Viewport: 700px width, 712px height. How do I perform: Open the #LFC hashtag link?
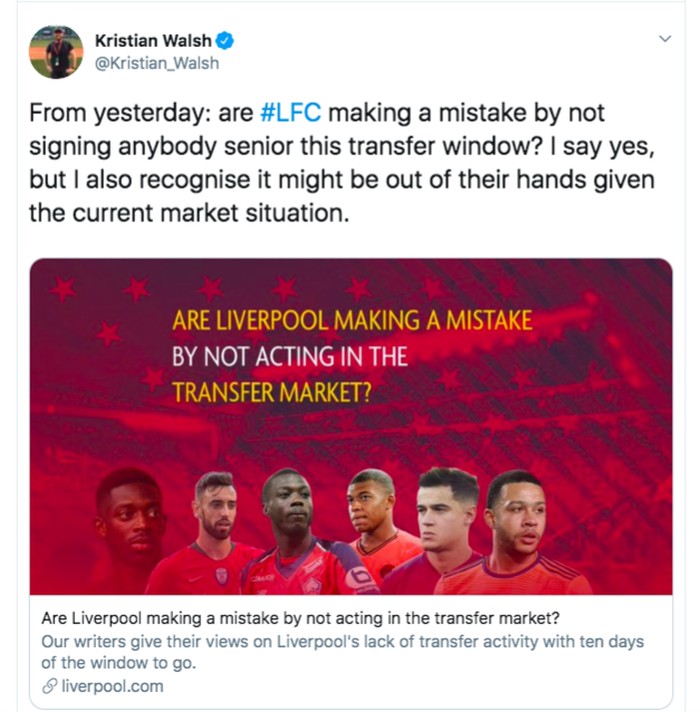[291, 113]
